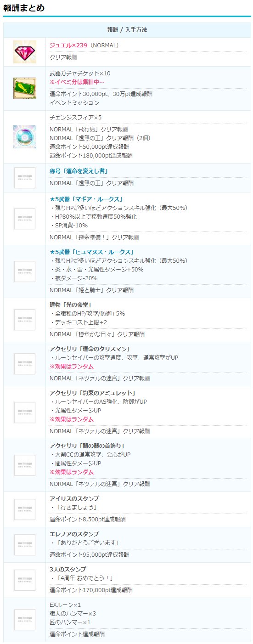The height and width of the screenshot is (644, 253).
Task: Click the text アイリスのスタンプ
Action: (74, 499)
